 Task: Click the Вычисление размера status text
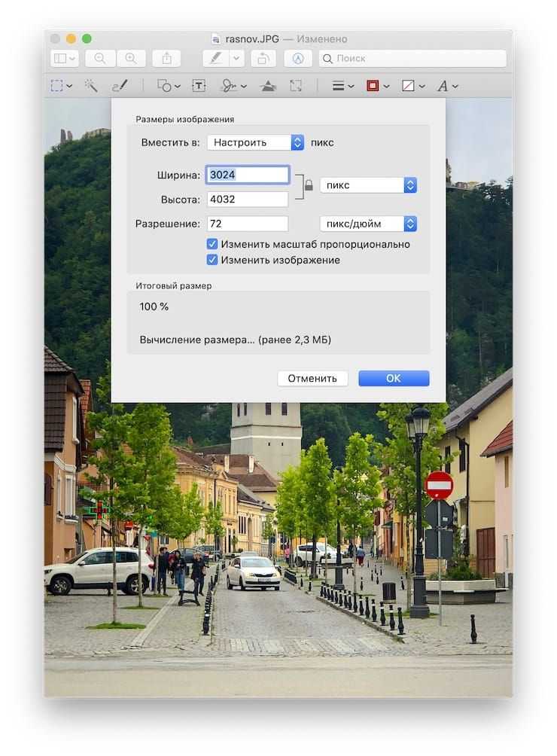click(235, 340)
